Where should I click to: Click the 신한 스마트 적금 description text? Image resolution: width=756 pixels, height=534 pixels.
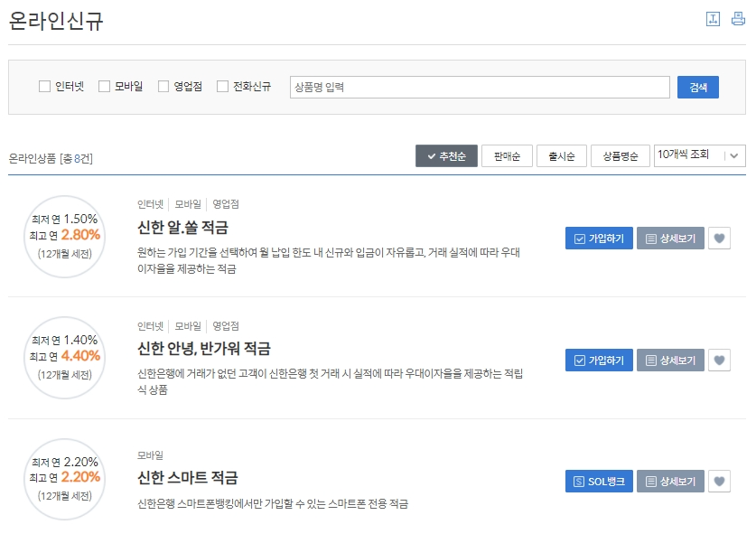coord(273,504)
